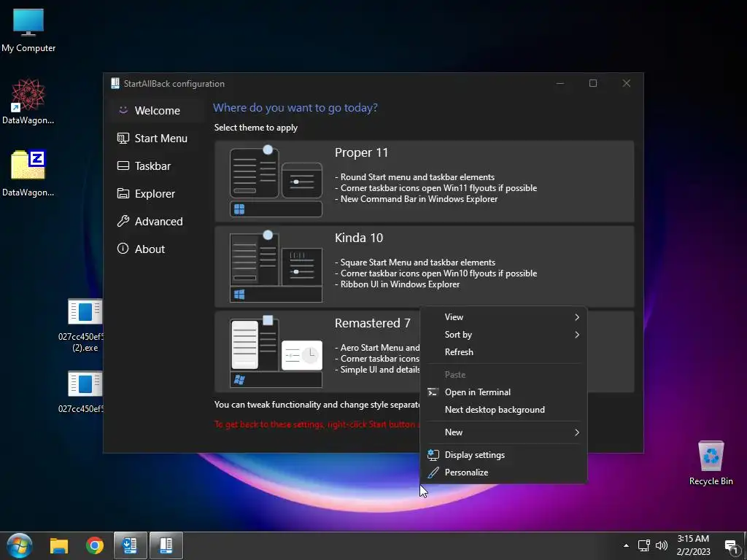Close the StartAllBack configuration window
This screenshot has width=747, height=560.
627,83
